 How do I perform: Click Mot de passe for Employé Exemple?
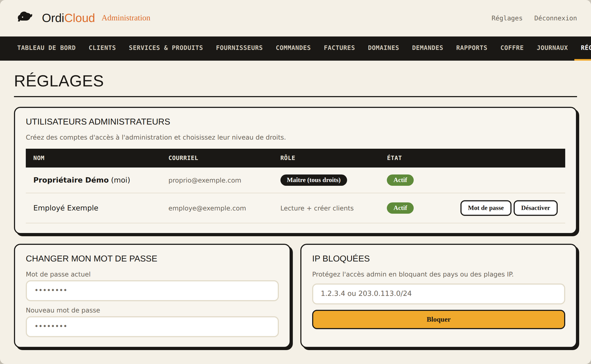[486, 208]
